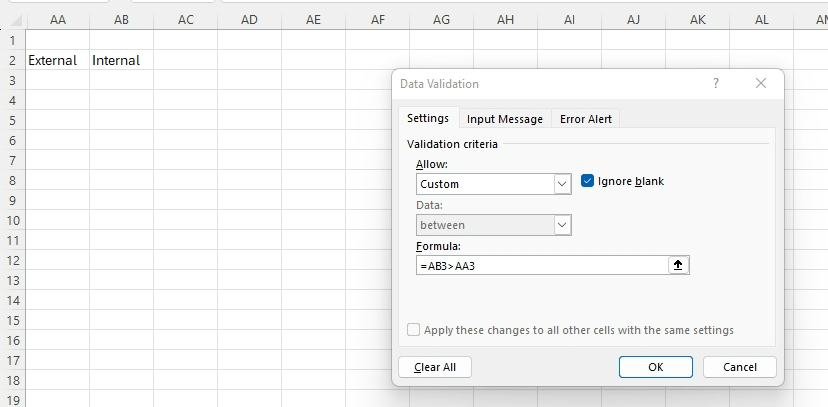828x407 pixels.
Task: Open the Error Alert tab
Action: pos(586,119)
